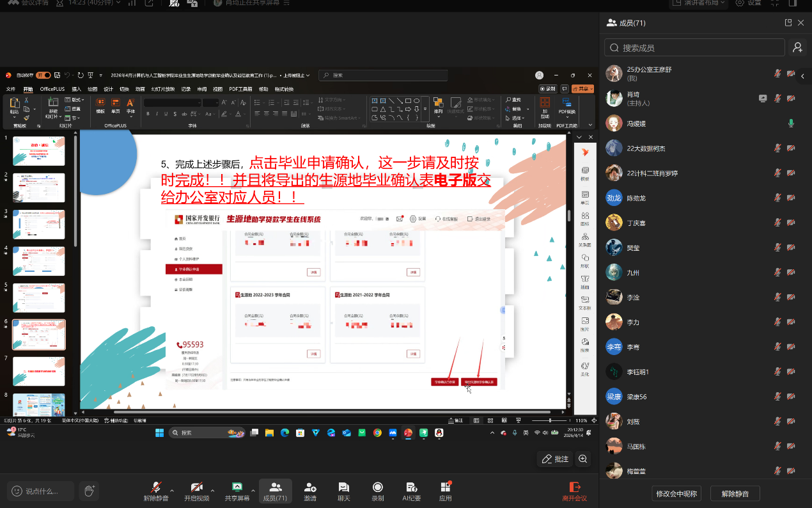Viewport: 812px width, 508px height.
Task: Toggle microphone with 解除静音
Action: (x=156, y=491)
